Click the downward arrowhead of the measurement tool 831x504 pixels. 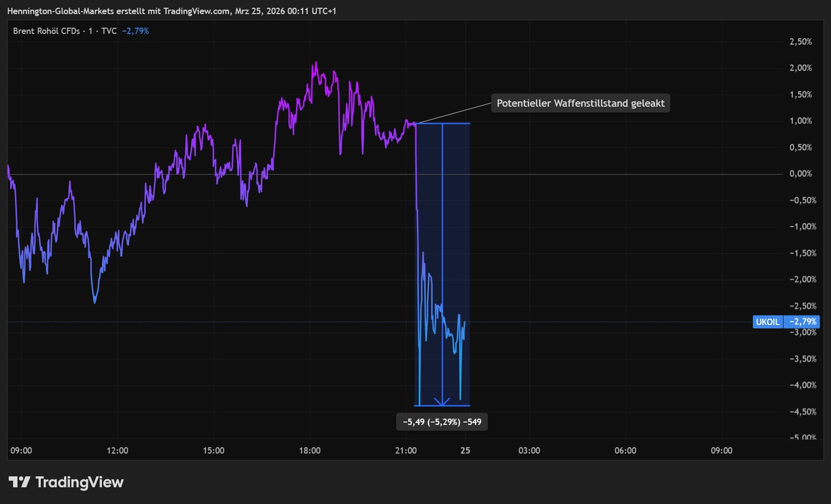pyautogui.click(x=442, y=402)
